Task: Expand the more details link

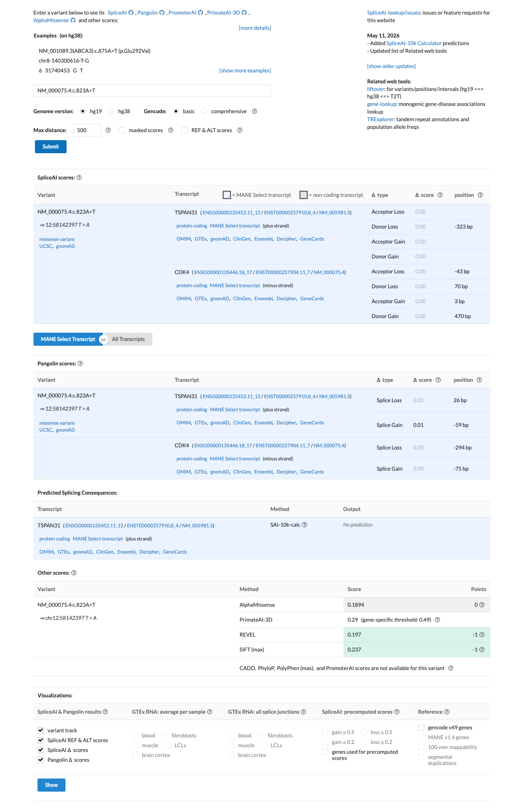Action: 255,28
